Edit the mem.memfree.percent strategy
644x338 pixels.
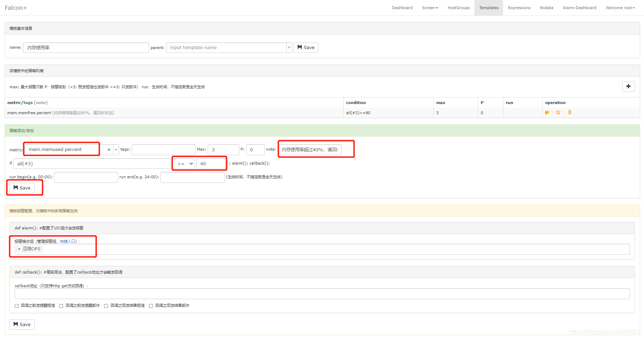pyautogui.click(x=558, y=112)
